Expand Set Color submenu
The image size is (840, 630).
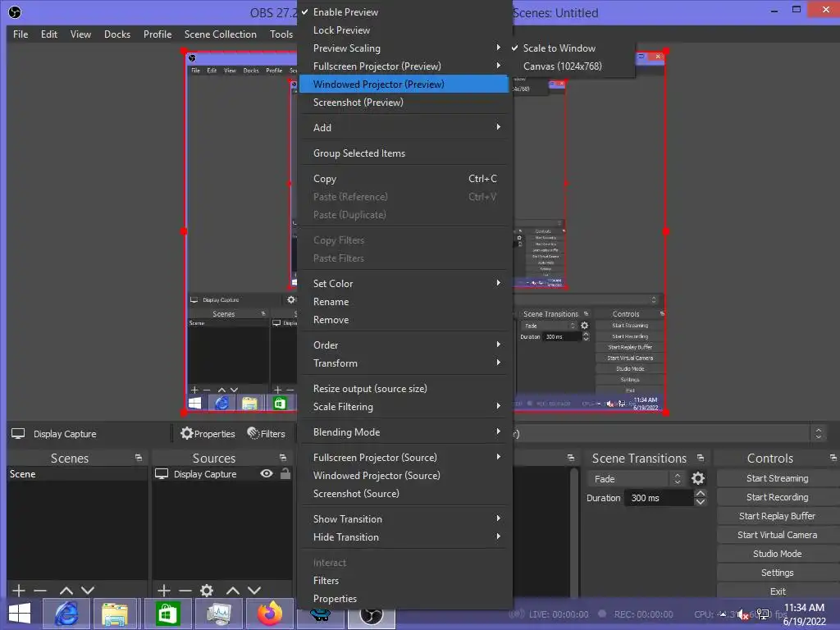coord(403,283)
